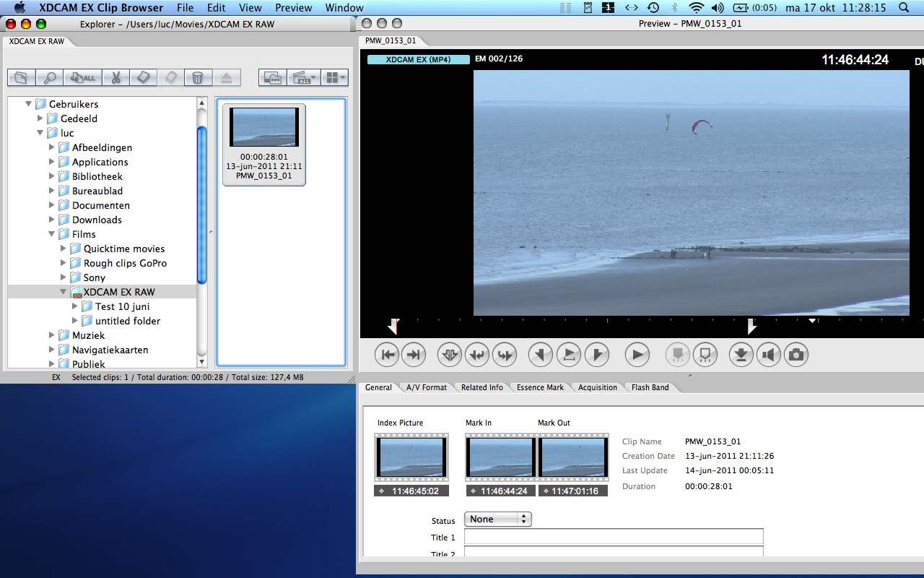924x578 pixels.
Task: Switch to the Acquisition tab
Action: pyautogui.click(x=598, y=387)
